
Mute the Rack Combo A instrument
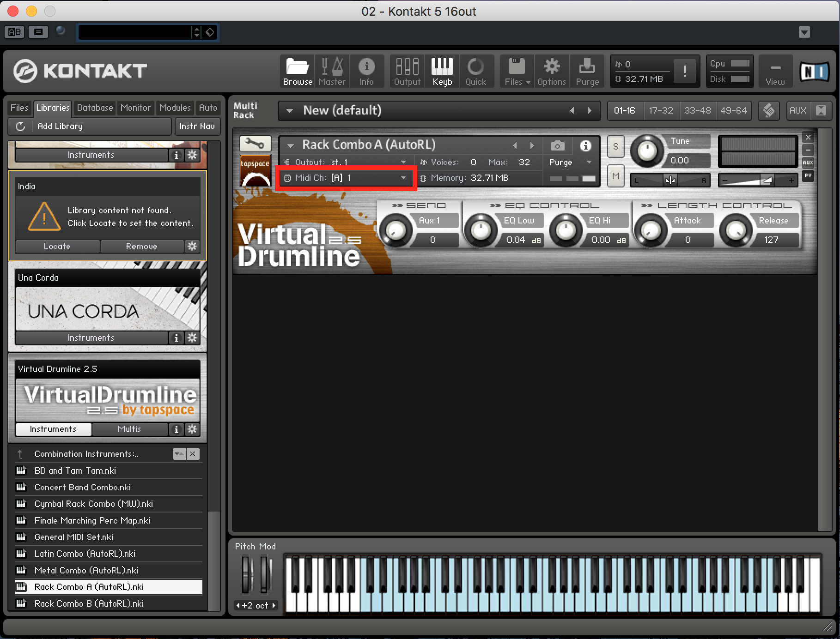tap(615, 176)
